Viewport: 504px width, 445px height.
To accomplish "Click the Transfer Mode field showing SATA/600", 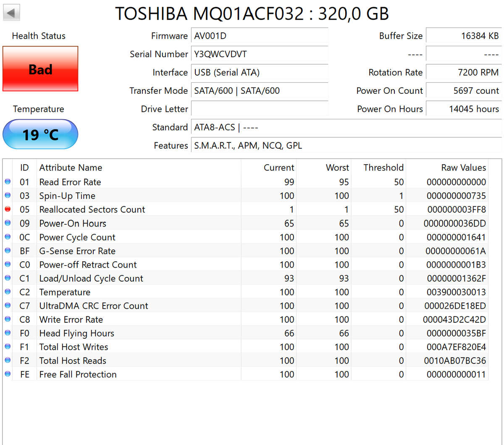I will pyautogui.click(x=259, y=90).
